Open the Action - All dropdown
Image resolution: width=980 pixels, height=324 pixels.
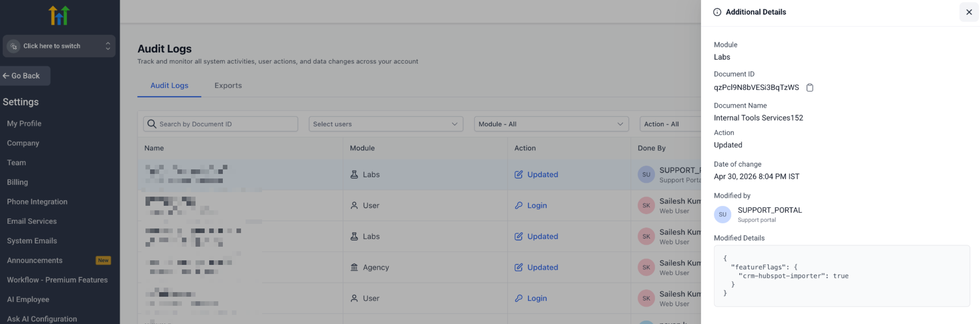(670, 124)
